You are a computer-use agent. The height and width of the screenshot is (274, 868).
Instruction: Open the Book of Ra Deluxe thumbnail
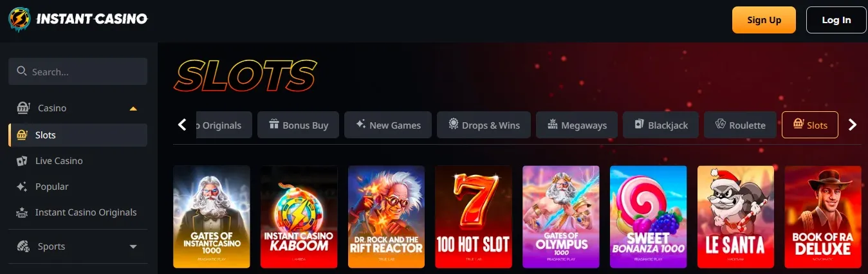click(x=823, y=217)
